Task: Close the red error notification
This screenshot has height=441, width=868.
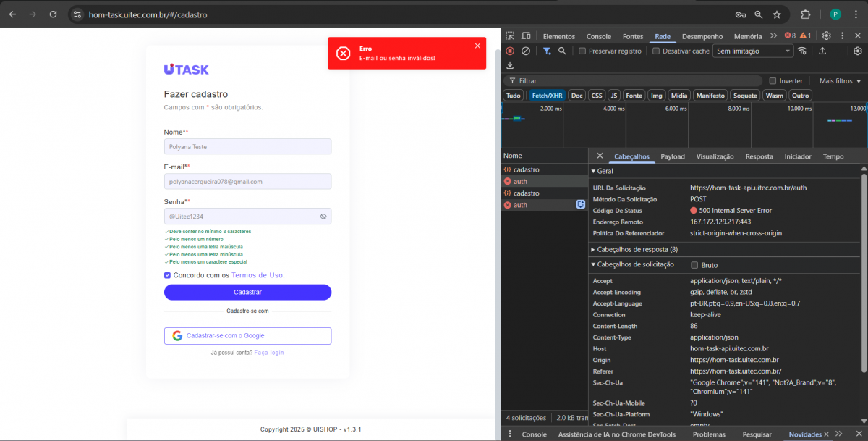Action: pyautogui.click(x=477, y=46)
